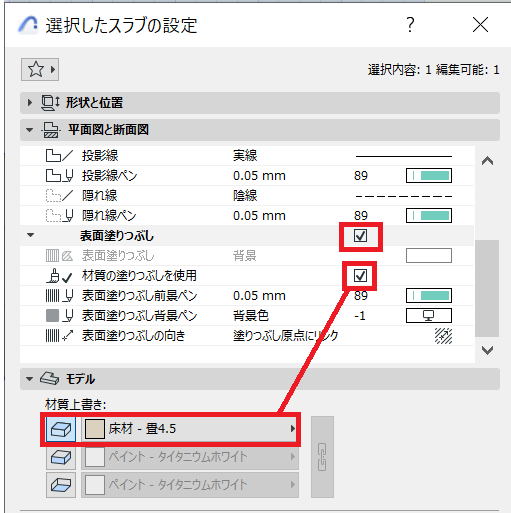511x513 pixels.
Task: Click the settings list scroll down arrow
Action: point(487,350)
